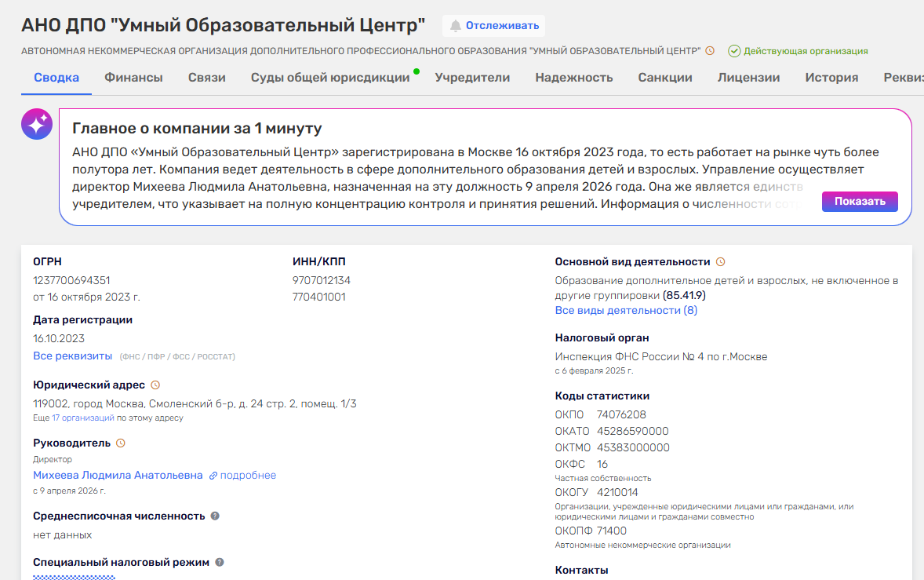Click ОКОПФ code 71400
Screen dimensions: 924x580
[x=612, y=531]
